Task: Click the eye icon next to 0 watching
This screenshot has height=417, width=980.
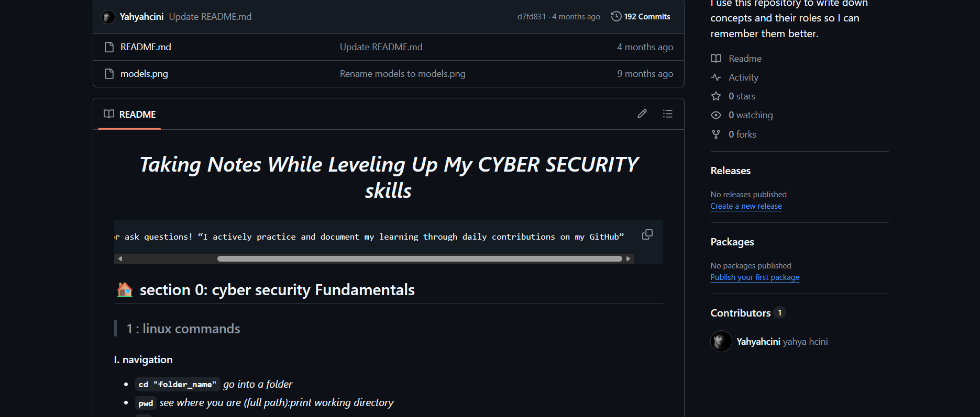Action: [716, 115]
